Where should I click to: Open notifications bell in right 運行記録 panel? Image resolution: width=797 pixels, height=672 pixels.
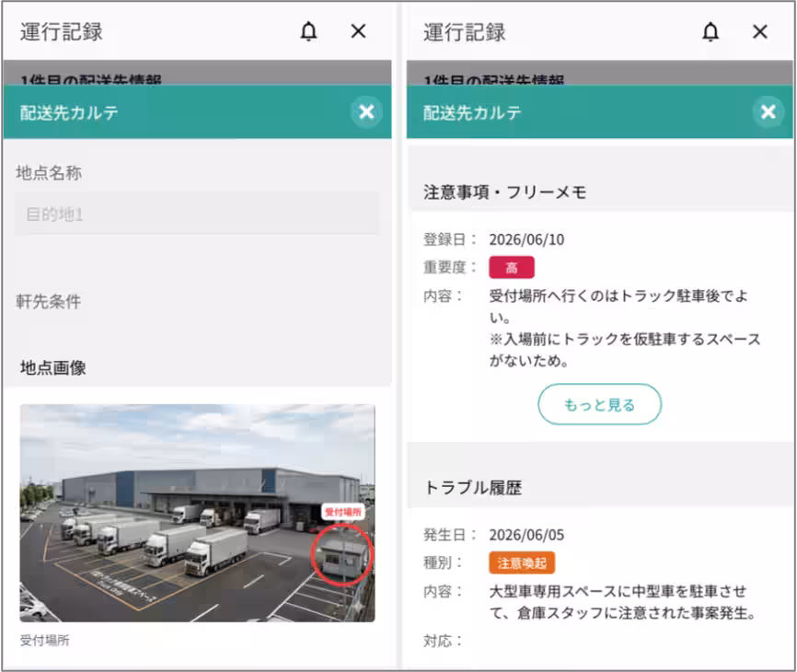point(710,32)
